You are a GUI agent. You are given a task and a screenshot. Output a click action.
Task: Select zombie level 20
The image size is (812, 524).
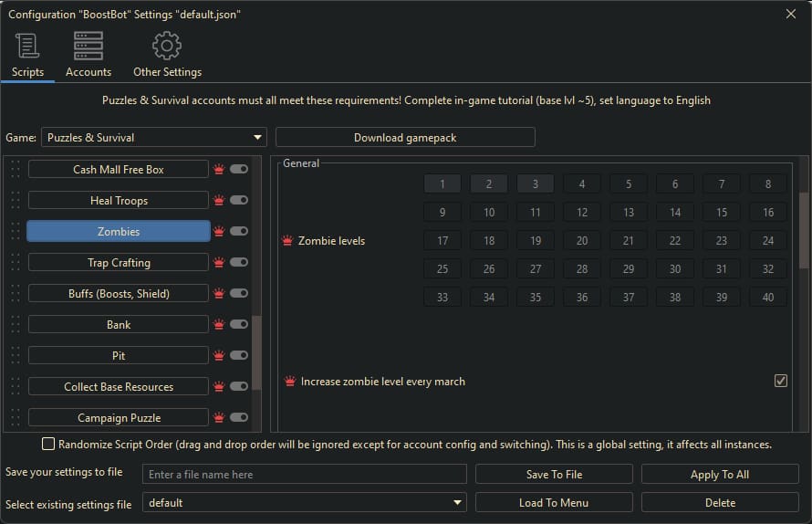pos(582,240)
